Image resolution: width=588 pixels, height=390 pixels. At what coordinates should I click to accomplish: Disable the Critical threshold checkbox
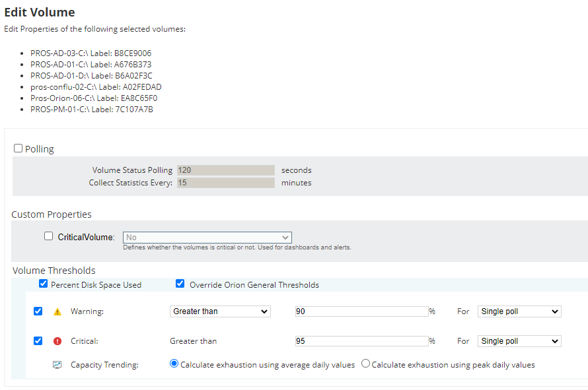click(38, 341)
